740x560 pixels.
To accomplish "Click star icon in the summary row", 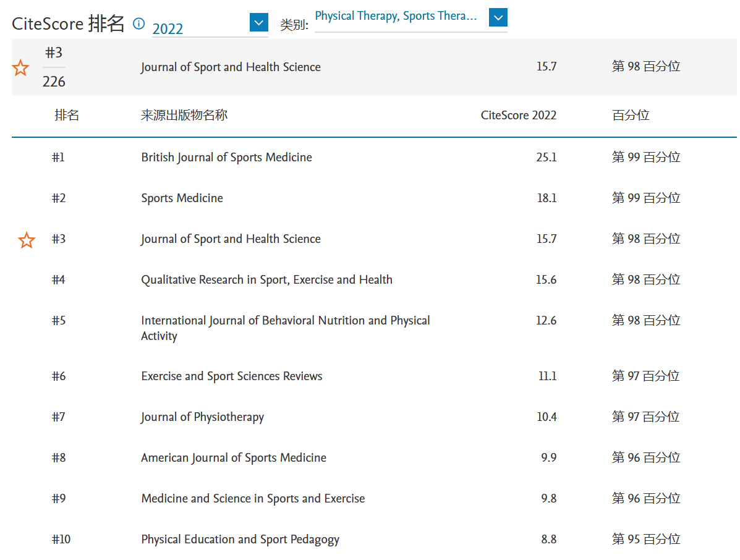I will click(x=21, y=68).
